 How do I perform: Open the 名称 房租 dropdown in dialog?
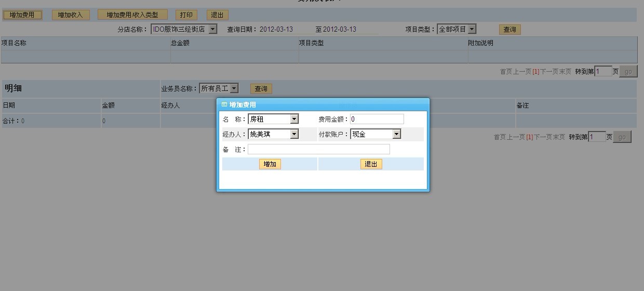[x=273, y=119]
